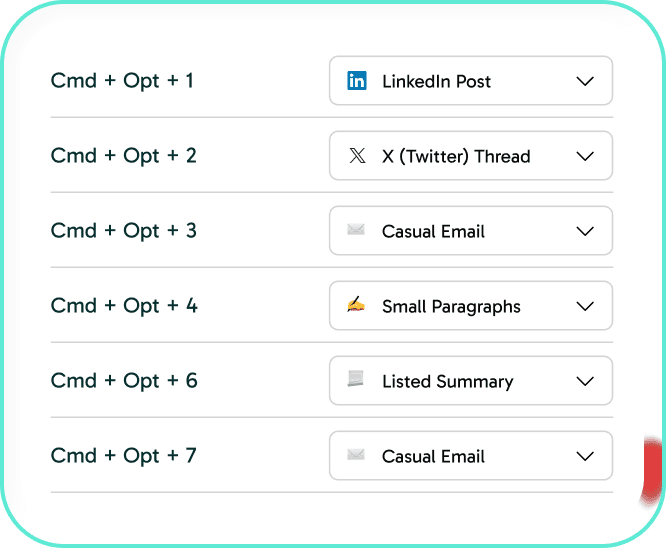Viewport: 666px width, 548px height.
Task: Open the X (Twitter) Thread dropdown arrow
Action: (x=586, y=156)
